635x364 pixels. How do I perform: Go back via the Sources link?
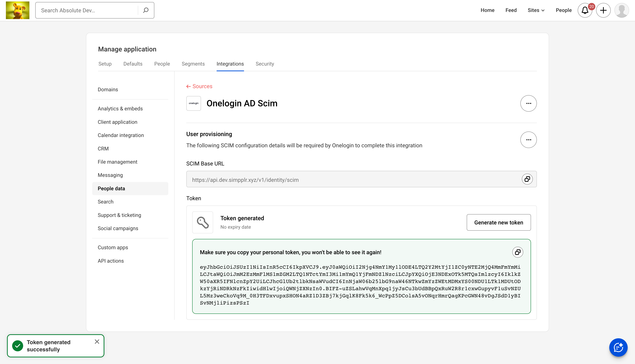click(x=199, y=86)
